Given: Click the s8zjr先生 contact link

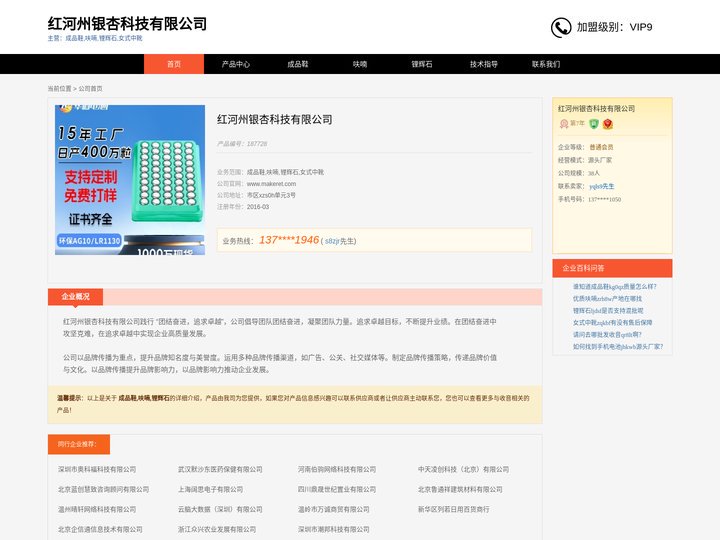Looking at the screenshot, I should (x=340, y=241).
